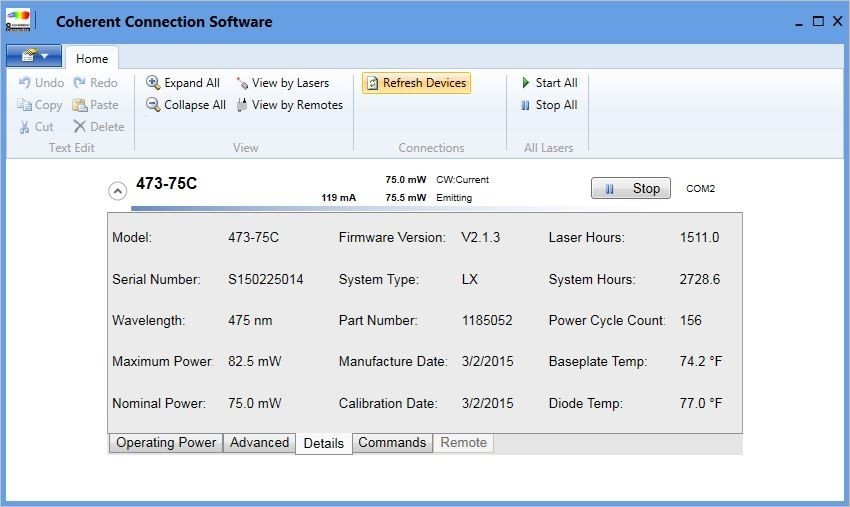850x507 pixels.
Task: Open the Operating Power tab
Action: (x=166, y=442)
